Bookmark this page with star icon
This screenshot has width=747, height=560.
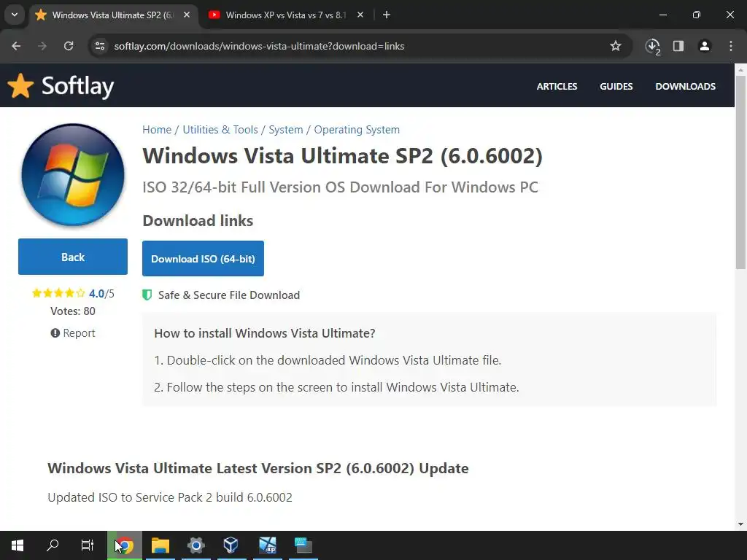point(616,46)
